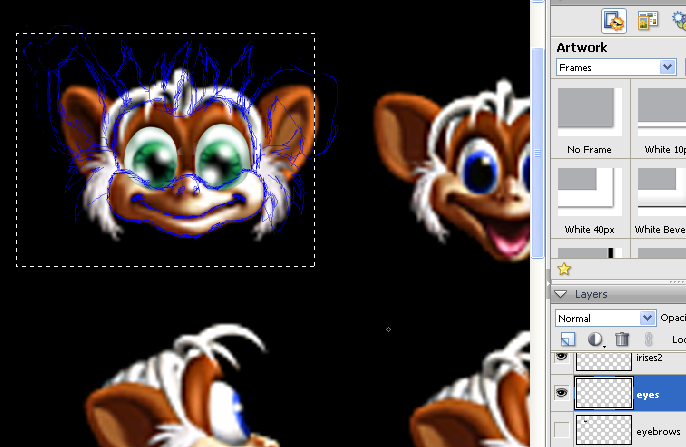This screenshot has height=447, width=686.
Task: Select the eyebrows layer thumbnail
Action: [x=604, y=430]
